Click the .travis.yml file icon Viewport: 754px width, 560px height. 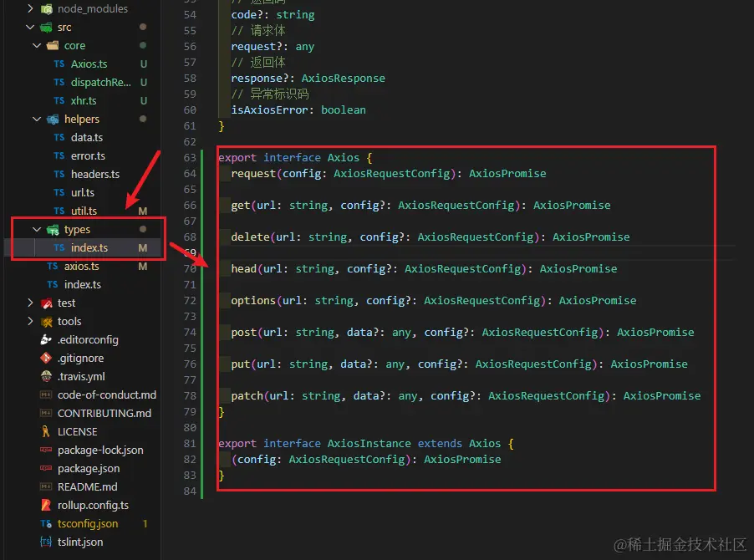click(46, 376)
